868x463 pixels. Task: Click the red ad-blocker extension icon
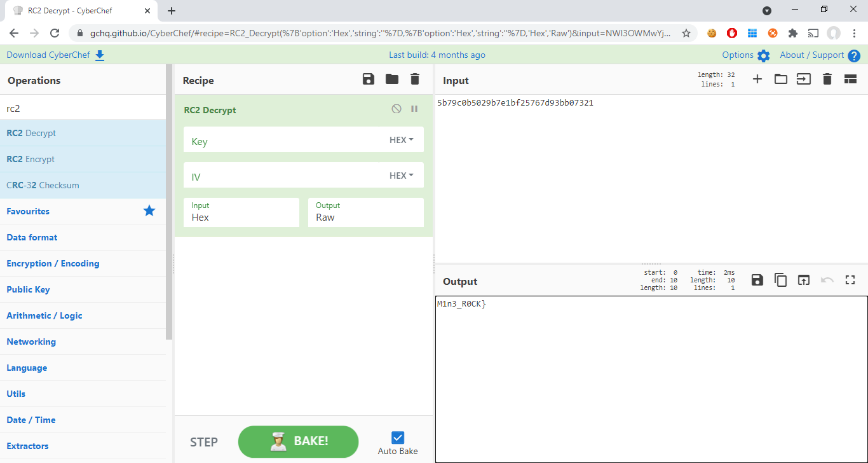pyautogui.click(x=732, y=33)
